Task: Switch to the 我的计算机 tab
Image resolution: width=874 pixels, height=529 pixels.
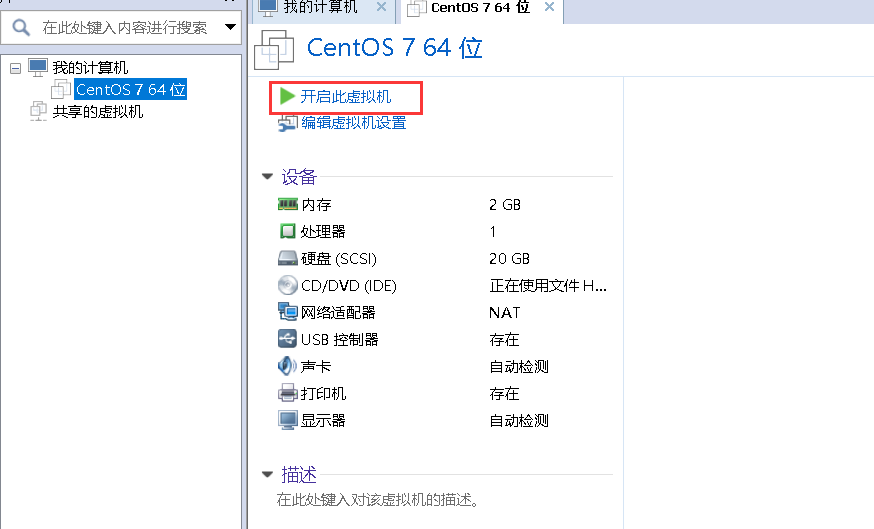Action: pos(321,7)
